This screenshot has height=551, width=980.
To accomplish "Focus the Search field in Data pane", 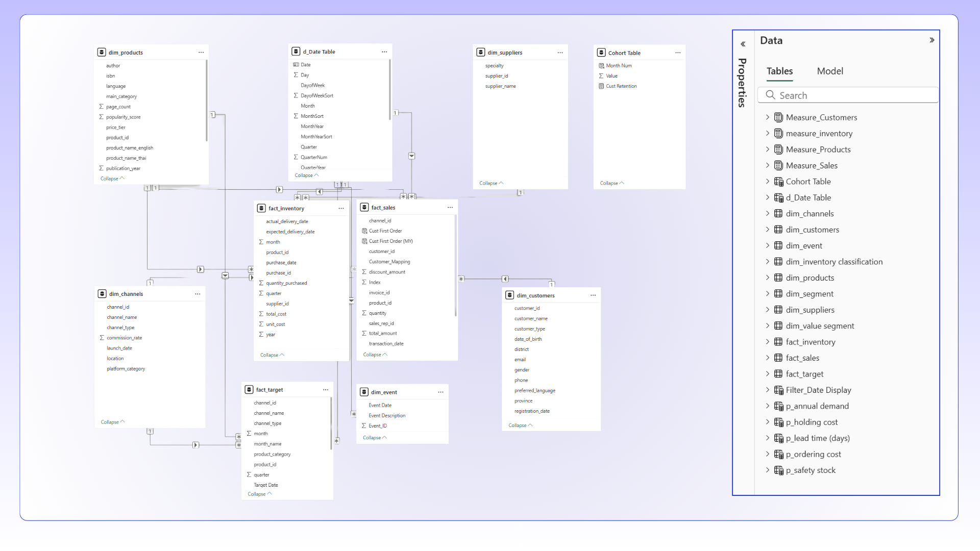I will click(x=852, y=95).
